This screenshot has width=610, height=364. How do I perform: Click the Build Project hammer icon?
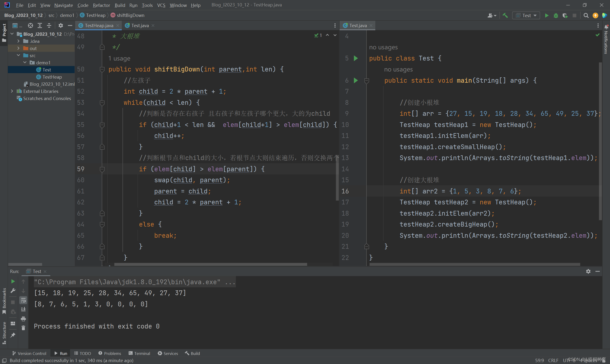coord(505,15)
